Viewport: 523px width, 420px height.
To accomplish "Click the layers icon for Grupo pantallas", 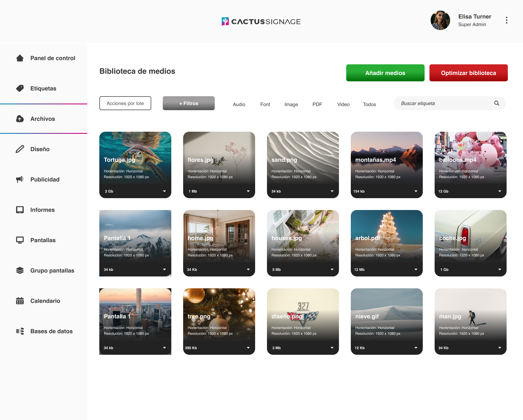I will click(x=20, y=270).
